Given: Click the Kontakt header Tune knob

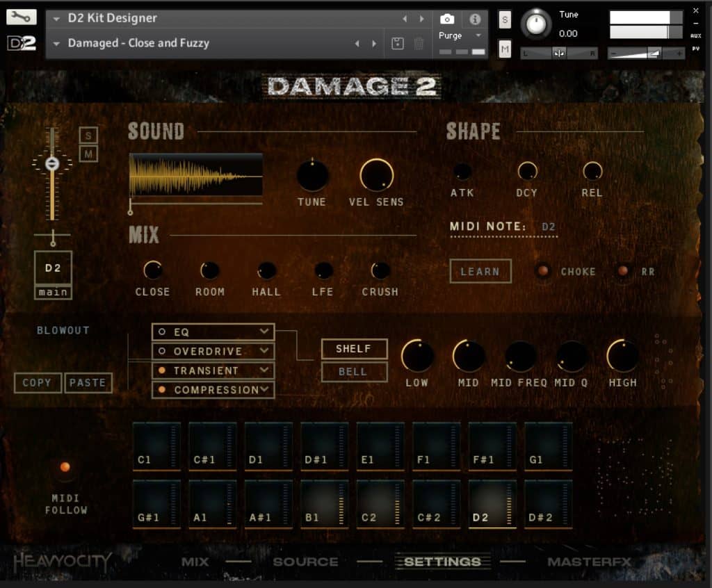Looking at the screenshot, I should [x=536, y=24].
